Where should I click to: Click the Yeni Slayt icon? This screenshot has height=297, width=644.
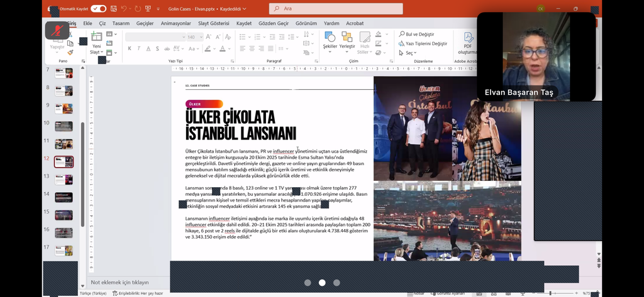(x=97, y=38)
